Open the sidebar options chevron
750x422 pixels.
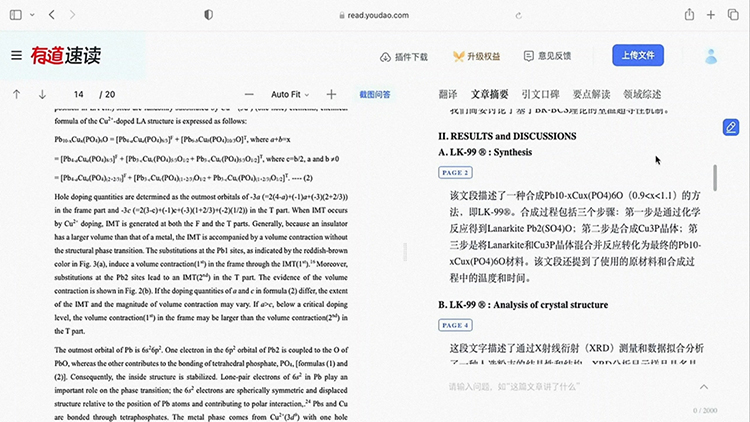(32, 15)
